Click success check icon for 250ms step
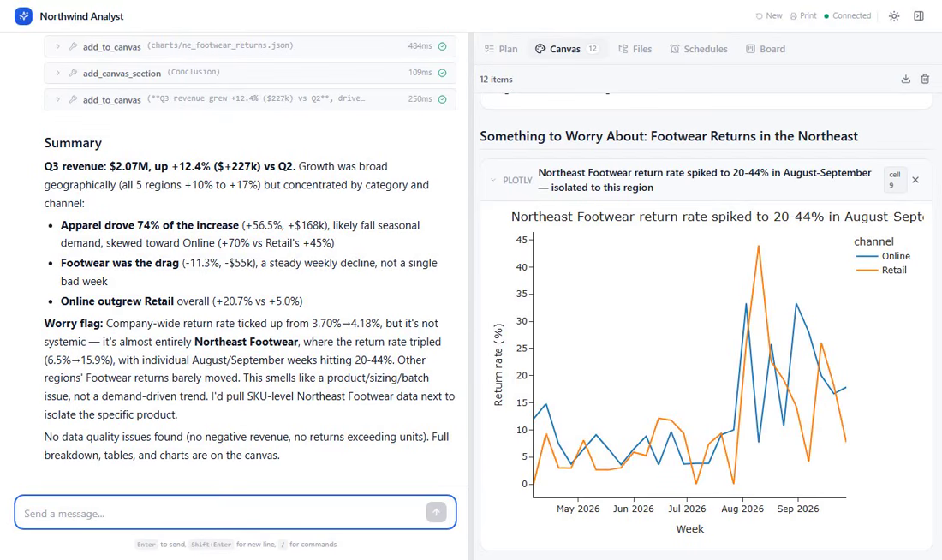Screen dimensions: 942x560 point(442,99)
